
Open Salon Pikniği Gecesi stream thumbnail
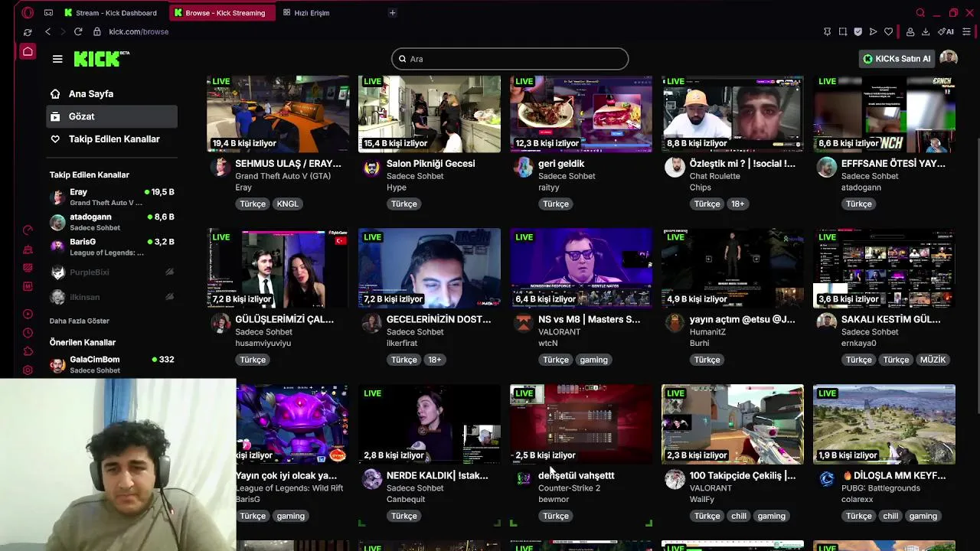coord(430,113)
